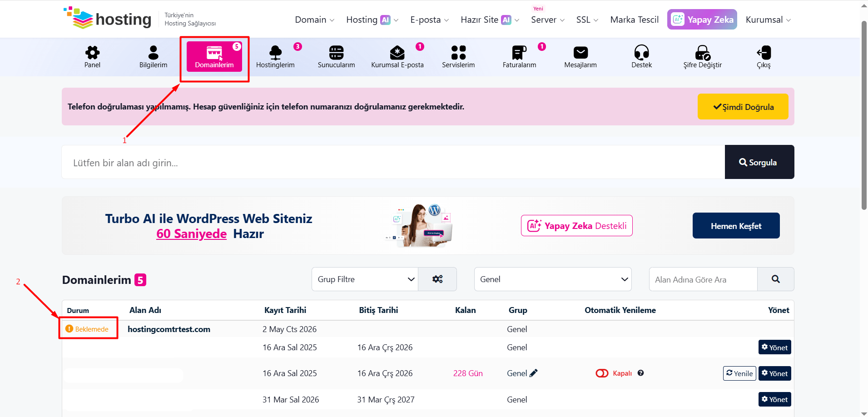Open the Domain menu
This screenshot has height=417, width=868.
pyautogui.click(x=314, y=20)
